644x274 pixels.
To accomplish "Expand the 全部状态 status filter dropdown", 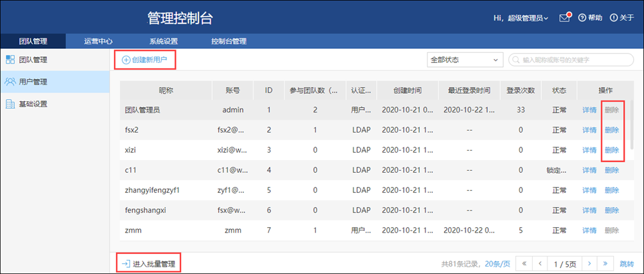I will (464, 60).
